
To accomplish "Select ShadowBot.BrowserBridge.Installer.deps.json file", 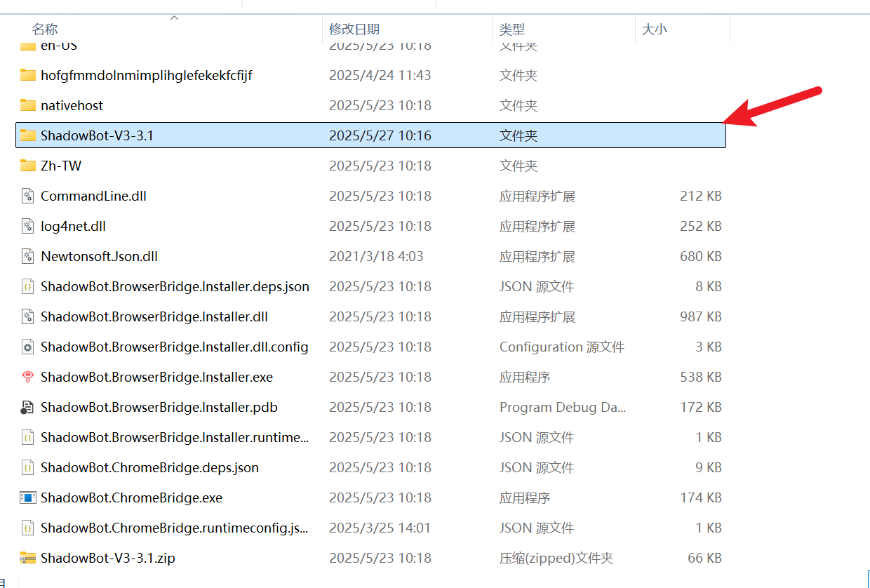I will pyautogui.click(x=175, y=286).
